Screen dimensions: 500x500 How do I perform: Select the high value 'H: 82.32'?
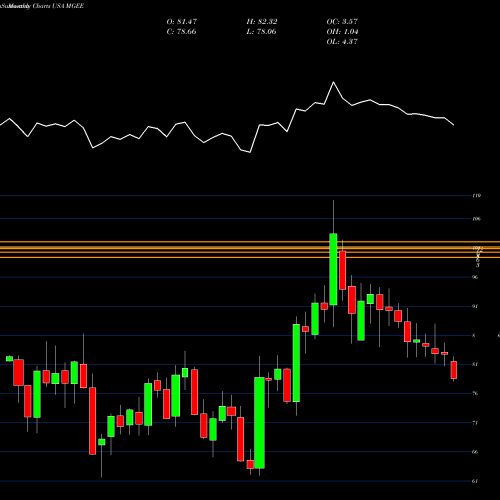(x=262, y=22)
